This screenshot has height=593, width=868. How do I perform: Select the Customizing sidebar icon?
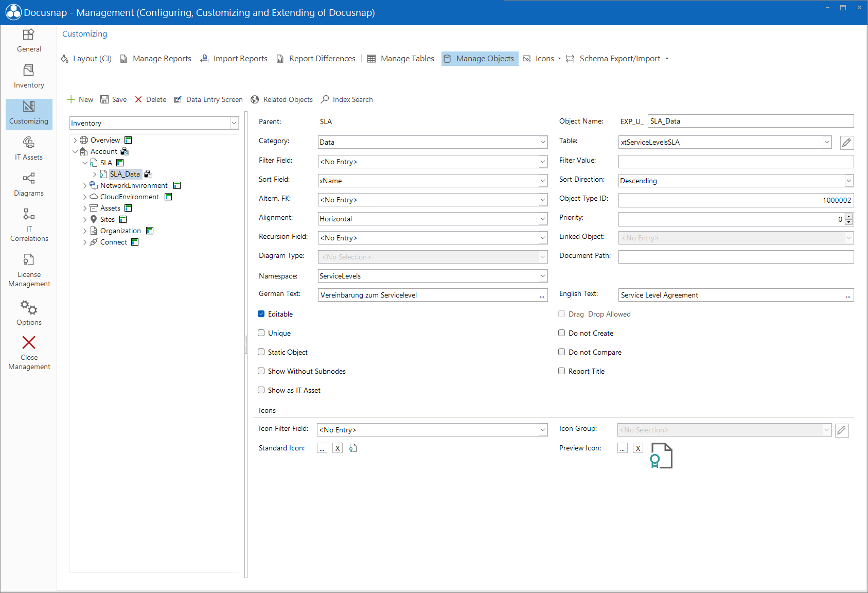(29, 107)
